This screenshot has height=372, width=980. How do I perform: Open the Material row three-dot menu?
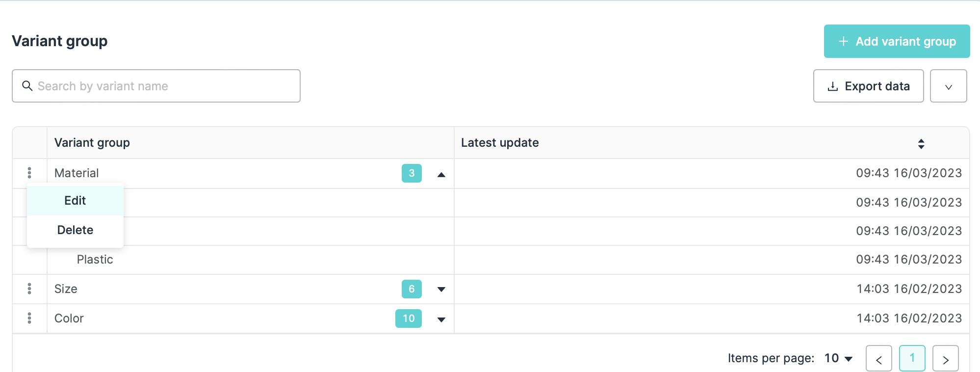pos(29,173)
